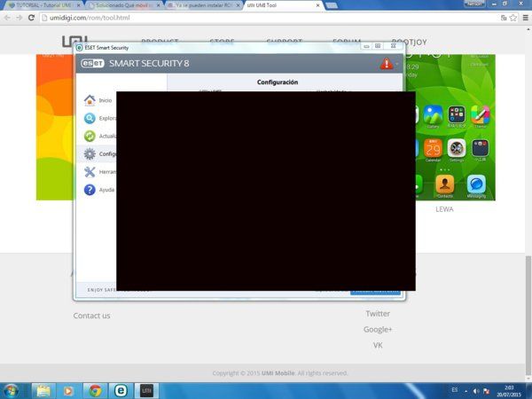Open the ROOTJOY website menu
Screen dimensions: 532x399
tap(409, 42)
